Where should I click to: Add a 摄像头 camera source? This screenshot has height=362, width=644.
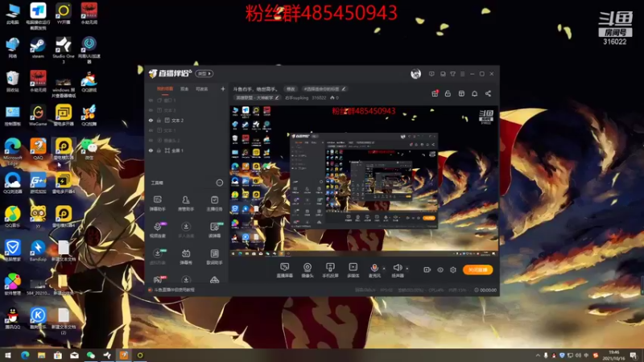[308, 270]
